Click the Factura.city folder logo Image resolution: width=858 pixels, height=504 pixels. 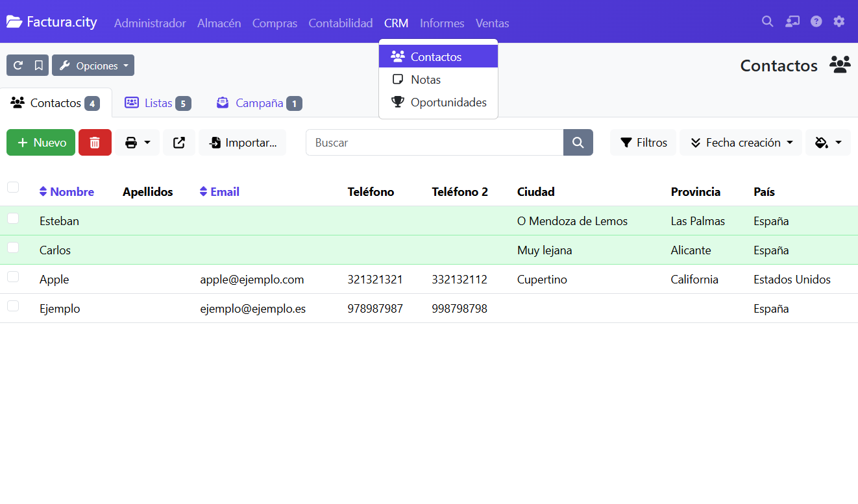(14, 21)
